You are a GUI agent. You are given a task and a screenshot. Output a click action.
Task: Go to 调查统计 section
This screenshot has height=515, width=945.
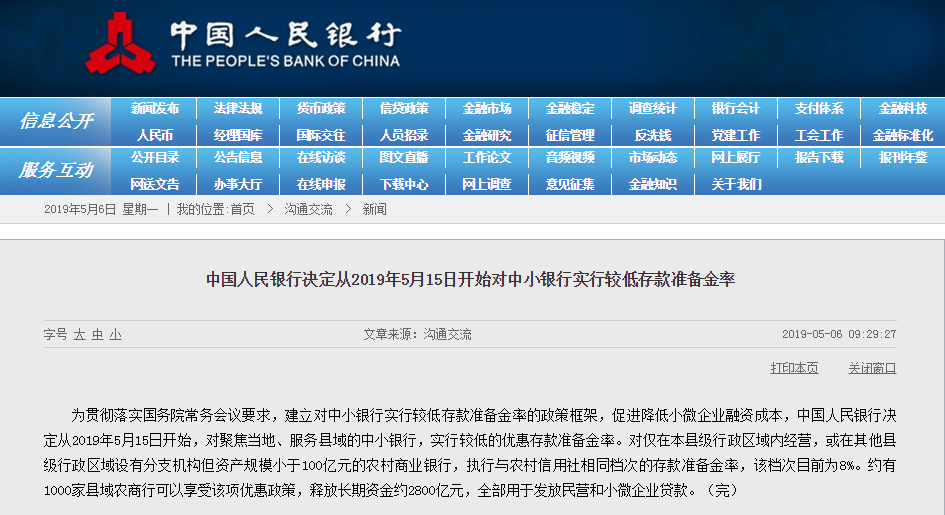[x=653, y=108]
